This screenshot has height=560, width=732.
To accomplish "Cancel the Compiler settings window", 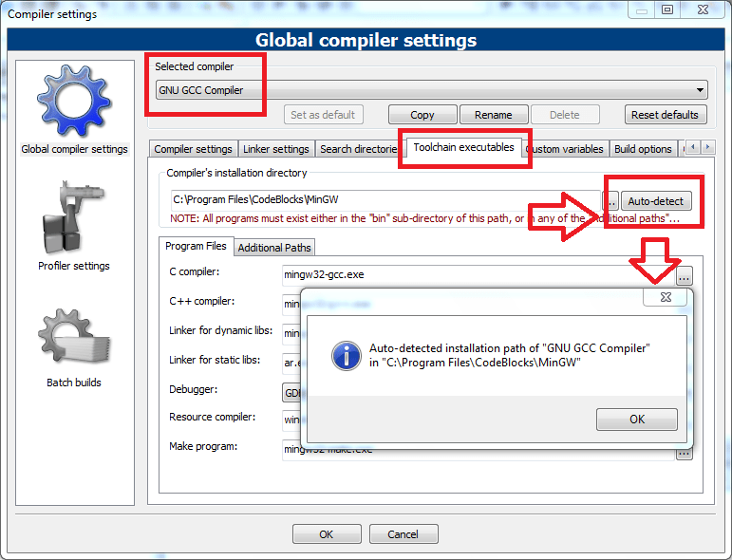I will pos(404,533).
